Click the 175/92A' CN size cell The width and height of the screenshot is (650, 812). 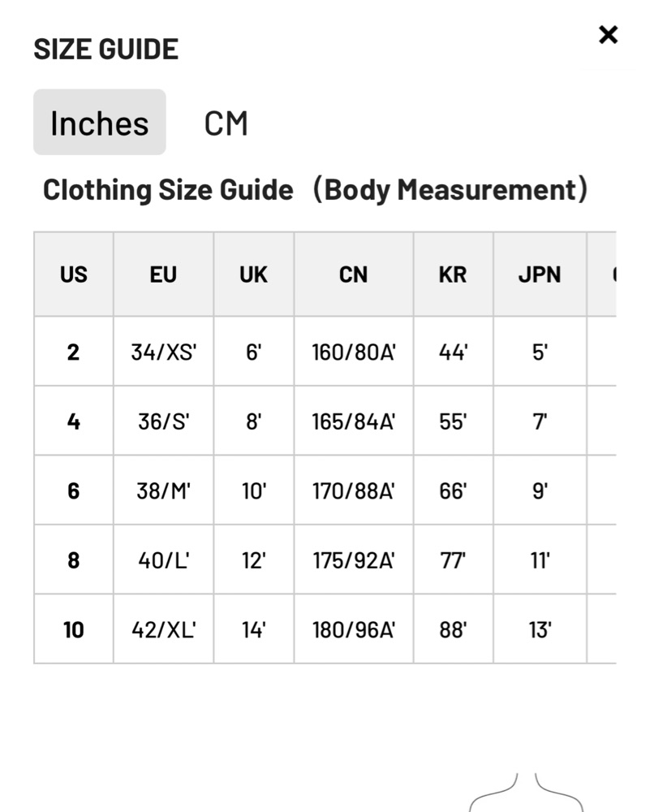pyautogui.click(x=354, y=559)
